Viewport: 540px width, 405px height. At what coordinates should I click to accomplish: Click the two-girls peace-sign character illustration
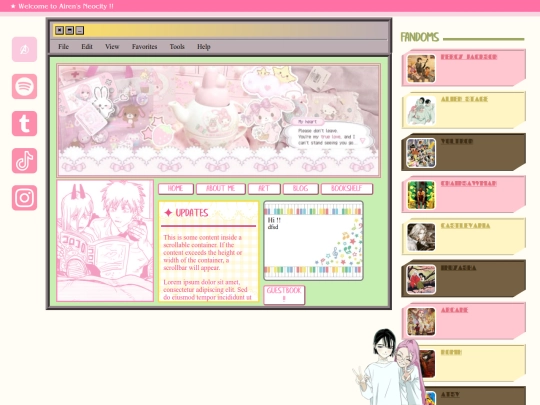[389, 367]
